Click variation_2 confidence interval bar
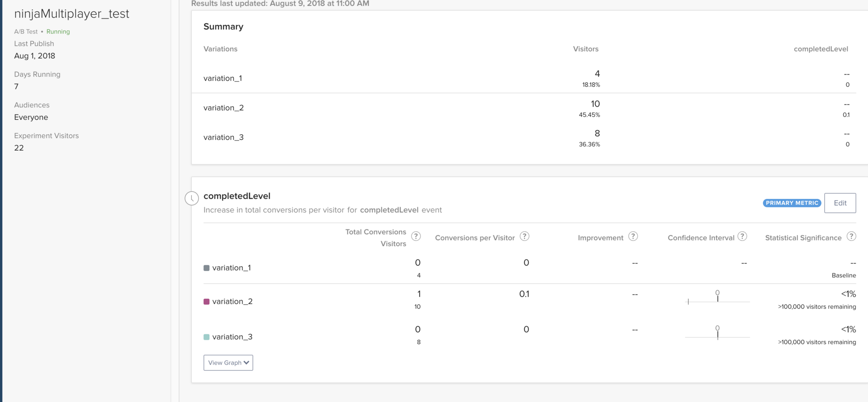This screenshot has width=868, height=402. pyautogui.click(x=717, y=300)
